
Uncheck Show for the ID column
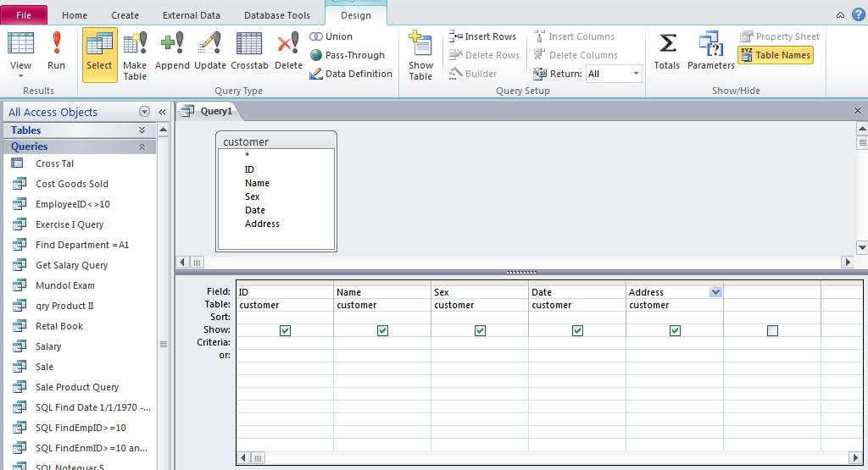(x=285, y=330)
